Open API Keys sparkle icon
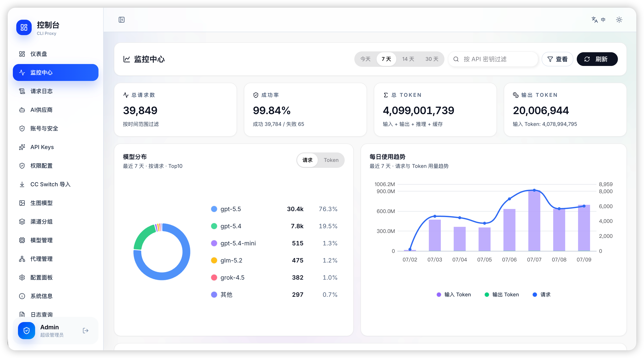644x358 pixels. click(x=22, y=147)
